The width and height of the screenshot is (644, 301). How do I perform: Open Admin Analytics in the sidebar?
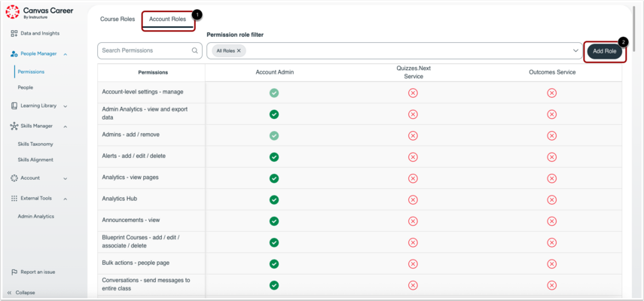35,217
